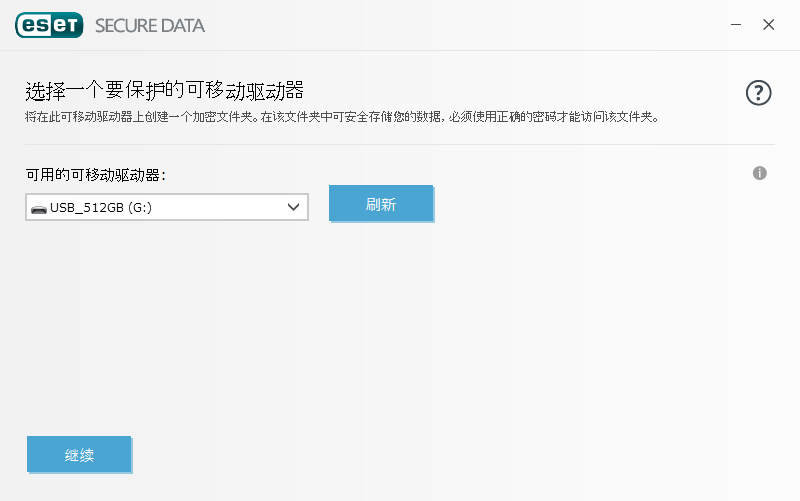The height and width of the screenshot is (501, 800).
Task: Click the info icon beside removable drives
Action: (759, 173)
